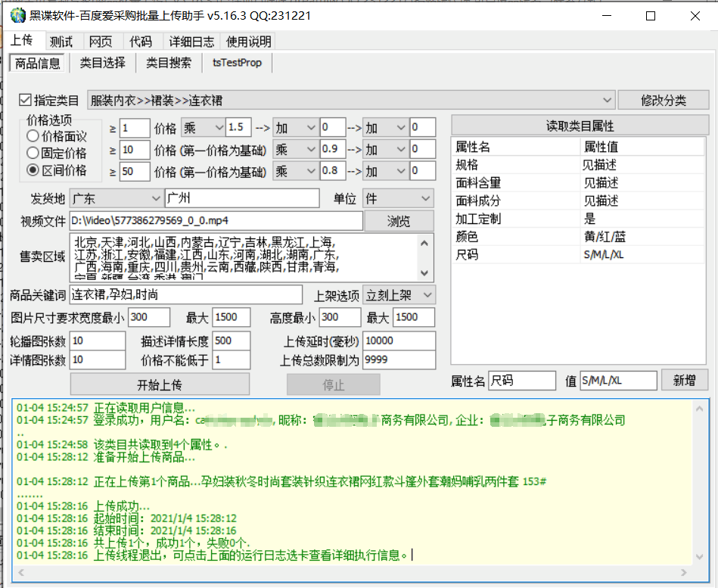Image resolution: width=718 pixels, height=588 pixels.
Task: Select the 面料成分 attribute row
Action: (578, 201)
